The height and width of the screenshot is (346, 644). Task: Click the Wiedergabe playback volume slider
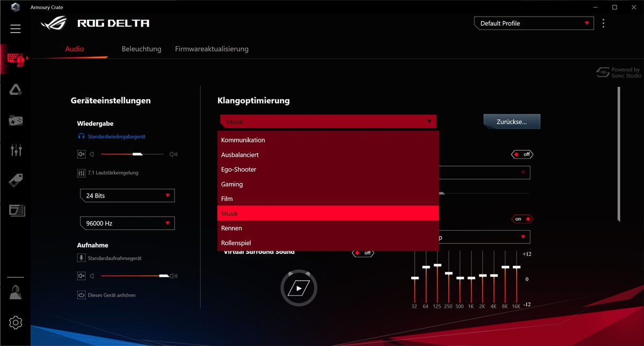click(132, 154)
